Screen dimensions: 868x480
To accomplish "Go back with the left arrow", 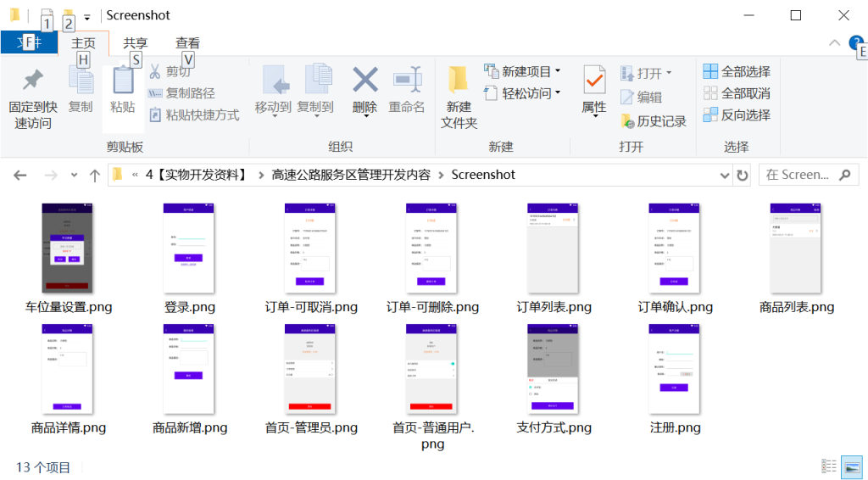I will [x=20, y=176].
